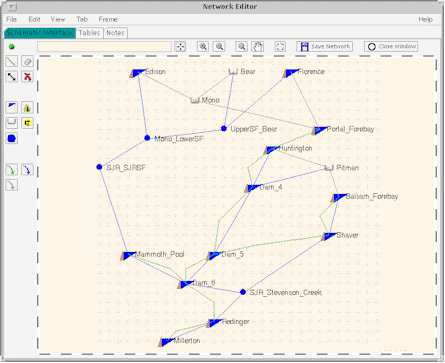Viewport: 445px width, 363px height.
Task: Click the Dam_4 reservoir node
Action: tap(252, 188)
